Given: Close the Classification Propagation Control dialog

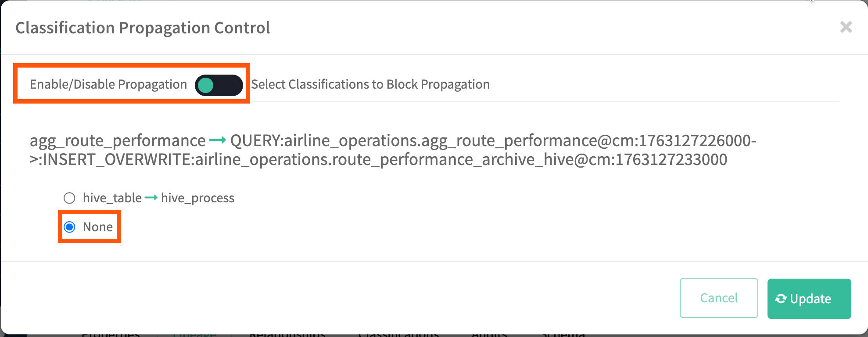Looking at the screenshot, I should (x=846, y=27).
